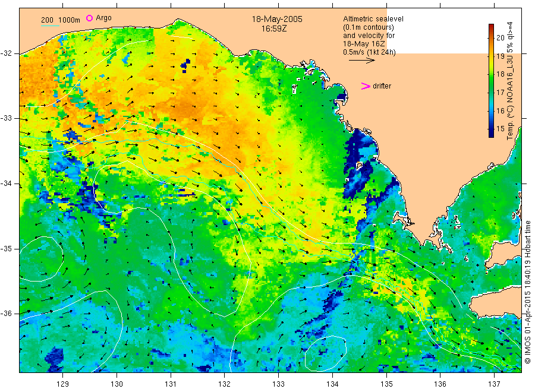Image resolution: width=535 pixels, height=392 pixels.
Task: Click the color bar label '20'
Action: tap(500, 38)
